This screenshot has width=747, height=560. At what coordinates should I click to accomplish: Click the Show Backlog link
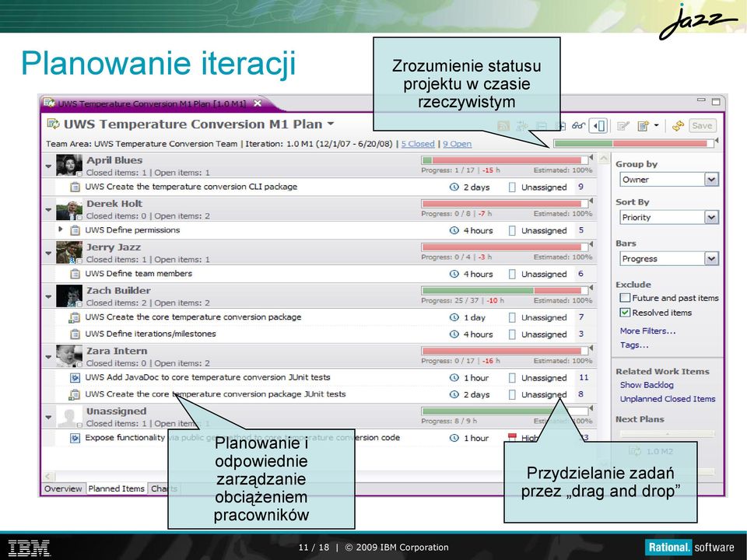[x=647, y=385]
